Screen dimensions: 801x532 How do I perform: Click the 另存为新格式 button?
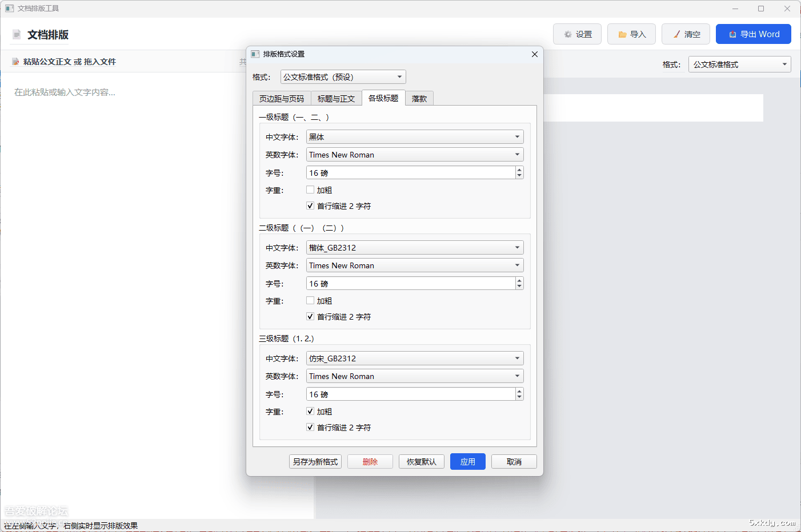315,462
